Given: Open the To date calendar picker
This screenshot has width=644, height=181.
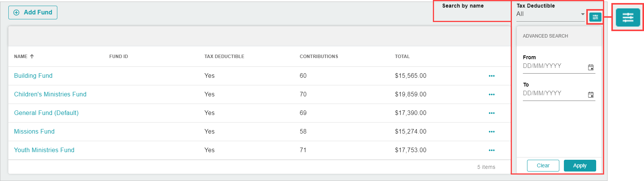Looking at the screenshot, I should click(591, 95).
